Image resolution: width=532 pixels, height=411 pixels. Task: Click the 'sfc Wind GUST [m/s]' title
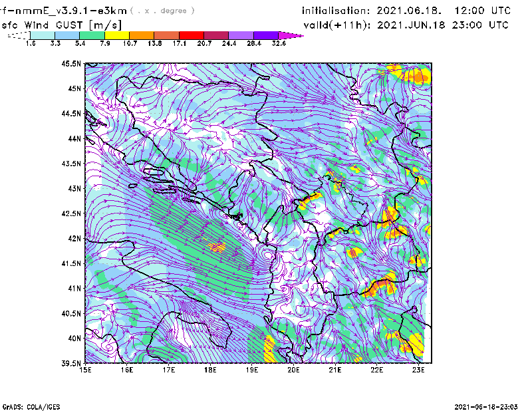click(61, 25)
